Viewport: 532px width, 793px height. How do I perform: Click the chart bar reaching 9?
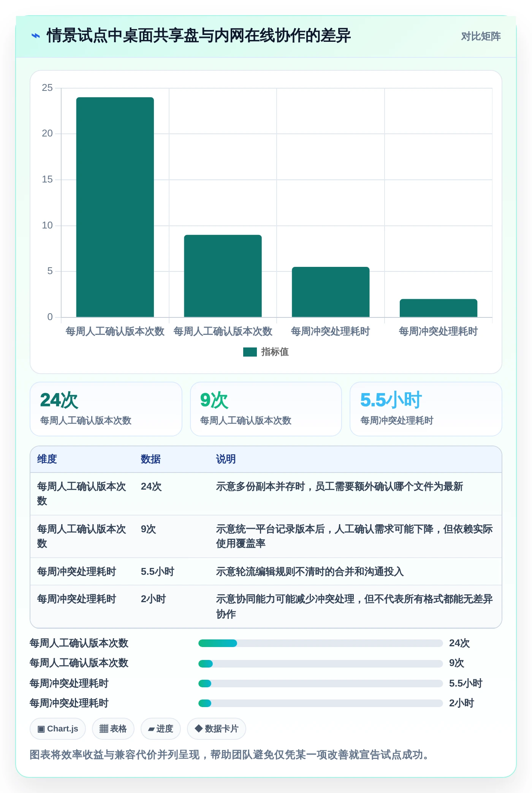coord(223,276)
